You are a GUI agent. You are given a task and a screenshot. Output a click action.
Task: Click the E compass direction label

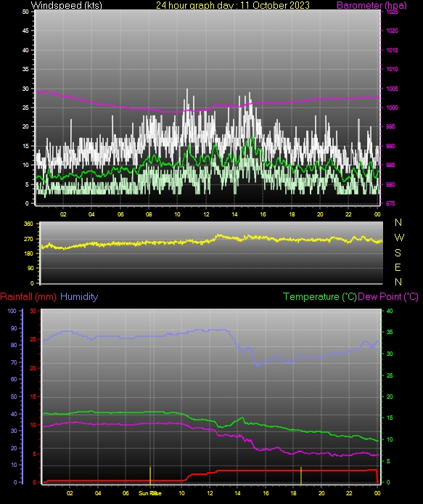398,267
